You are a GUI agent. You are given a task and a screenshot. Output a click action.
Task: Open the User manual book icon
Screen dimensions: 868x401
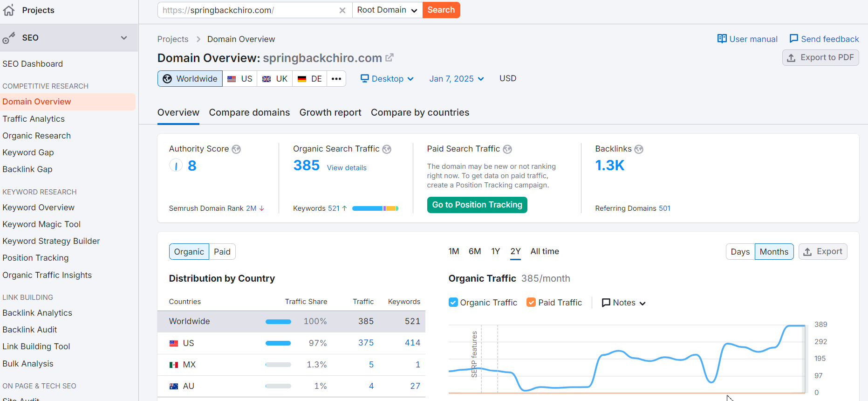(722, 39)
